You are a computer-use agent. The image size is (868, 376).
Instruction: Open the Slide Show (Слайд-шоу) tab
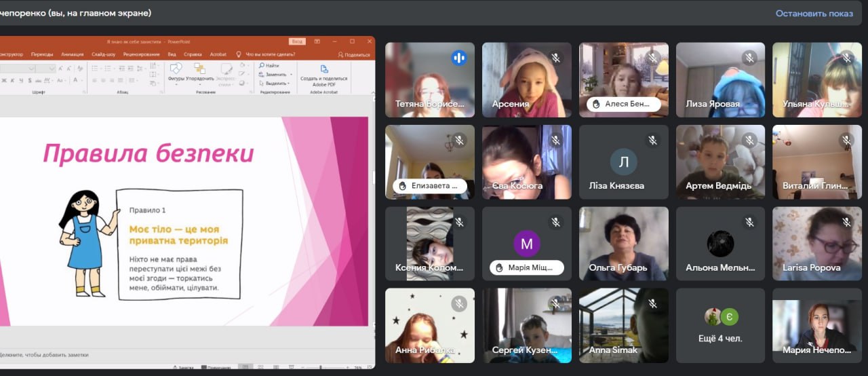(x=103, y=54)
